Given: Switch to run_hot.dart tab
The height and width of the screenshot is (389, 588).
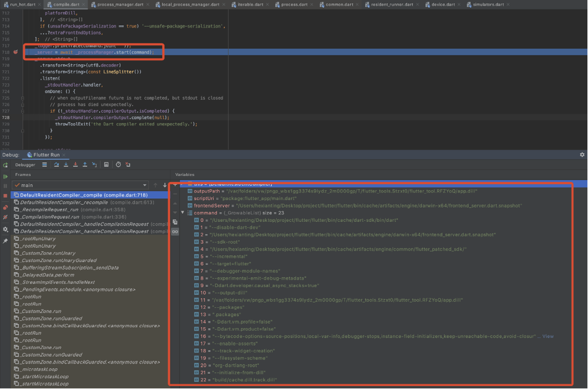Looking at the screenshot, I should 22,5.
